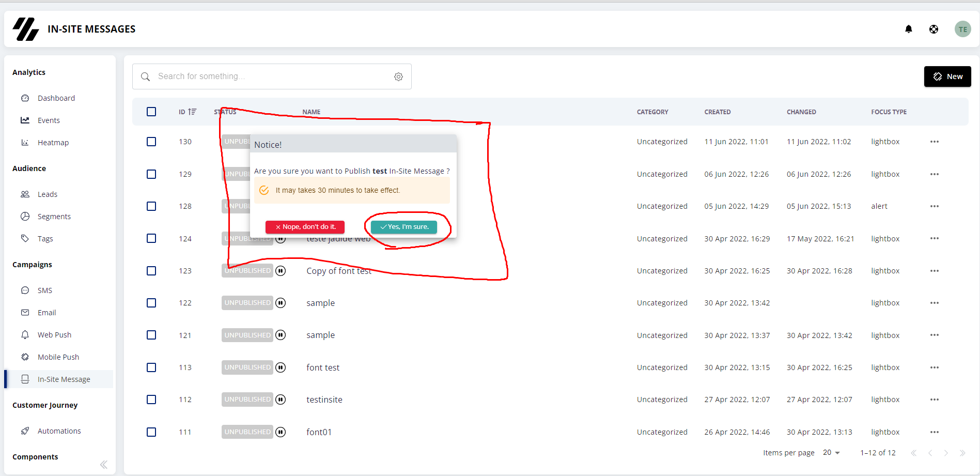Open more actions for row 111
The width and height of the screenshot is (980, 476).
(x=934, y=432)
